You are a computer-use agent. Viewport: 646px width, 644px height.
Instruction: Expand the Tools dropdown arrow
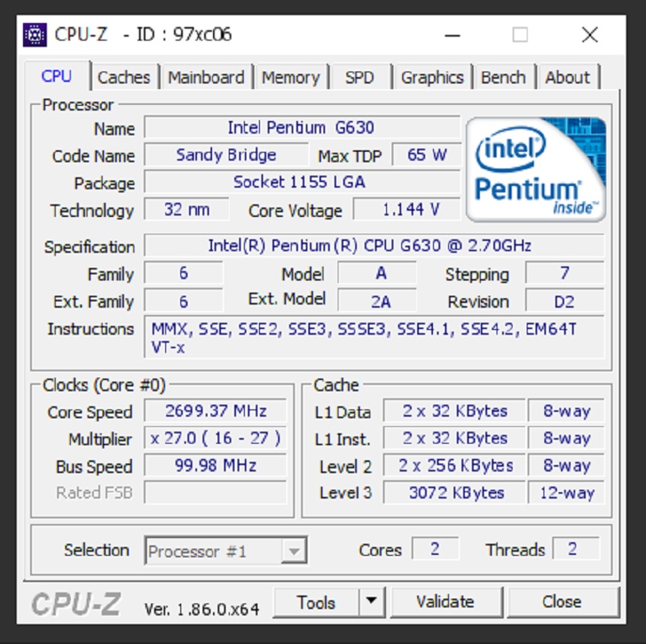[x=370, y=602]
